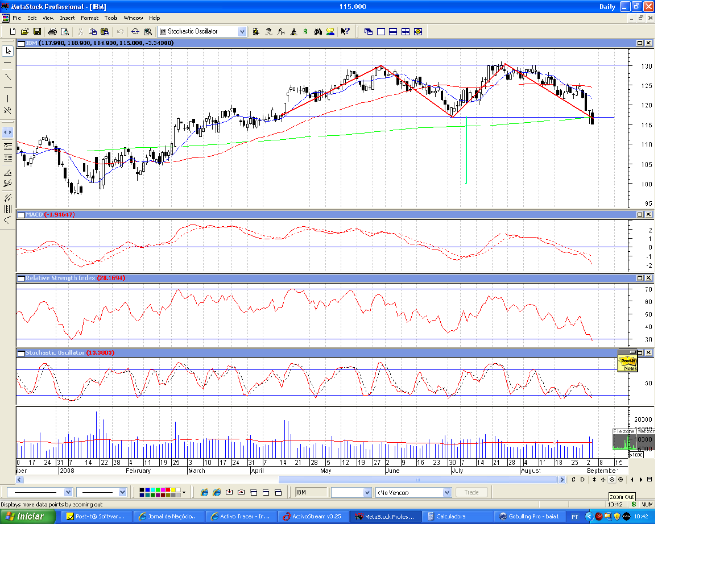This screenshot has height=582, width=728.
Task: Cascade windows using the toolbar icon
Action: pos(368,32)
